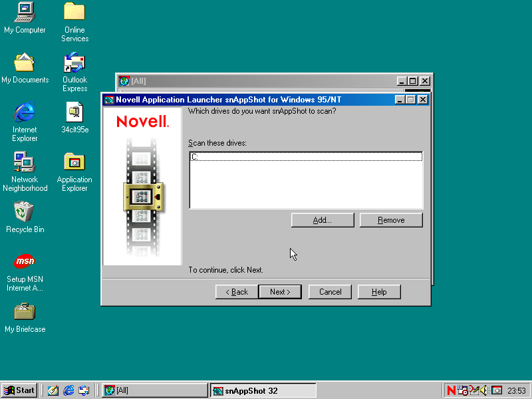Go to the previous step with Back
This screenshot has width=532, height=399.
237,292
